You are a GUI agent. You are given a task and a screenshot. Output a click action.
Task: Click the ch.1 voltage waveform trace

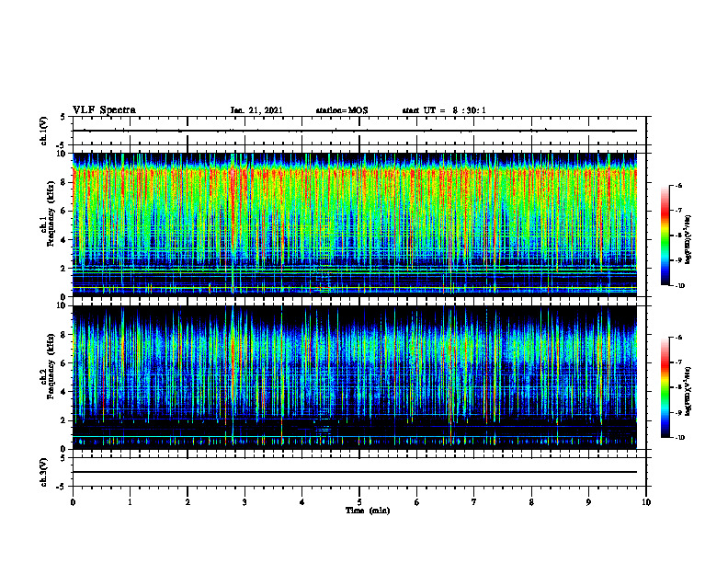coord(355,131)
